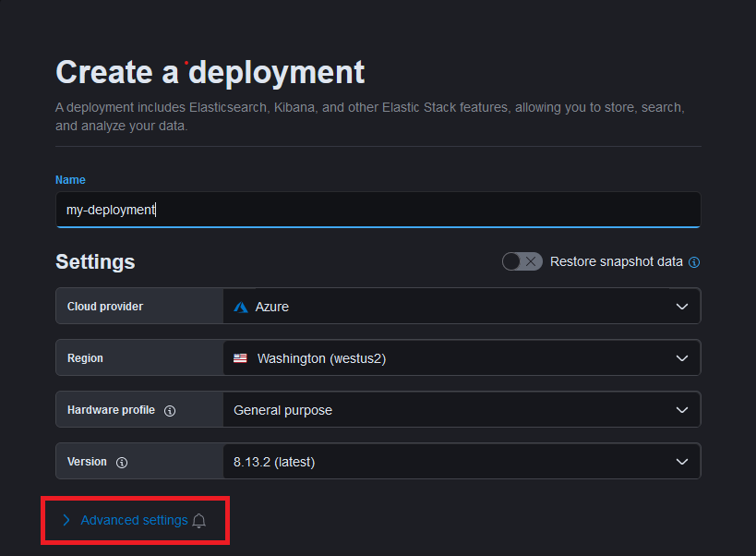Click the chevron arrow before Advanced settings

pos(66,520)
